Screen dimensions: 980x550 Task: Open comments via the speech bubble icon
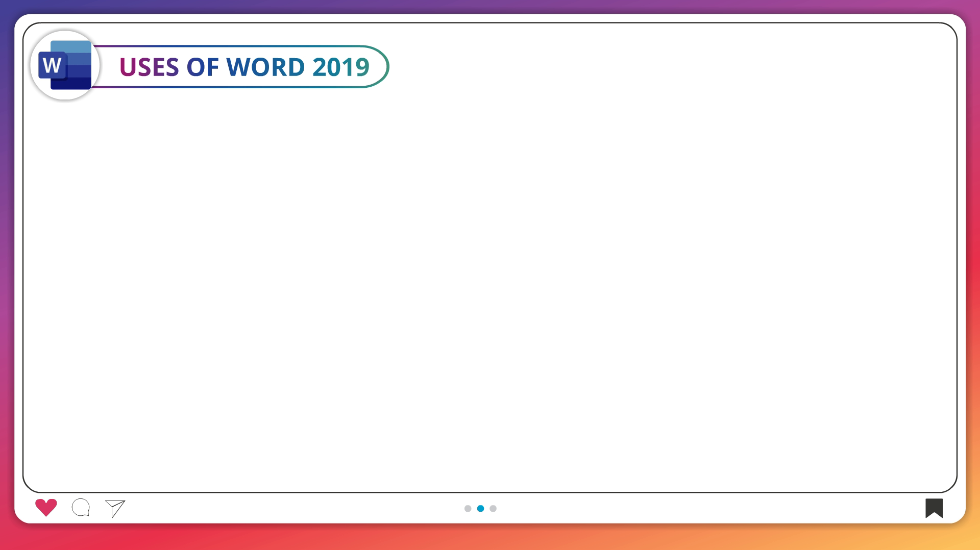point(81,508)
